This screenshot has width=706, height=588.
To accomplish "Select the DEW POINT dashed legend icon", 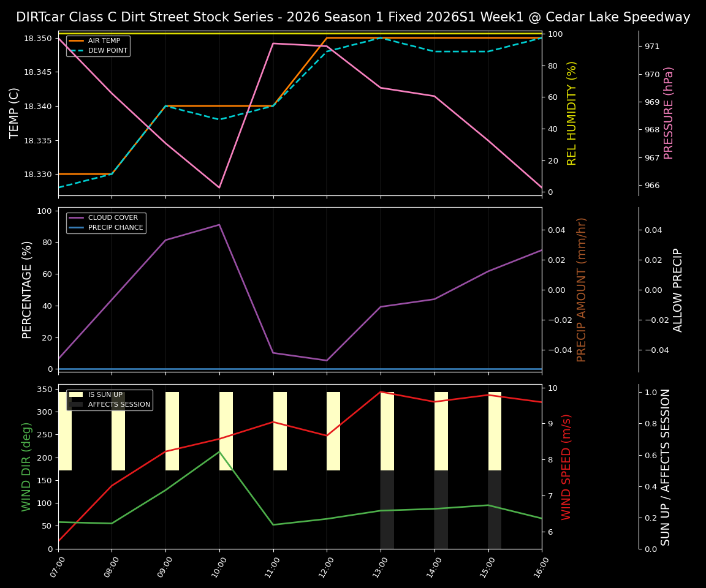I will pyautogui.click(x=77, y=50).
